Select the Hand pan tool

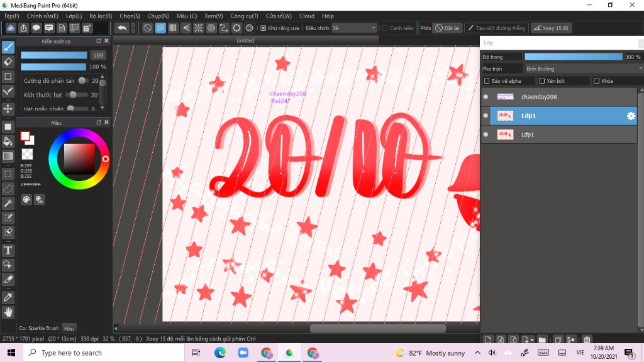pos(8,312)
